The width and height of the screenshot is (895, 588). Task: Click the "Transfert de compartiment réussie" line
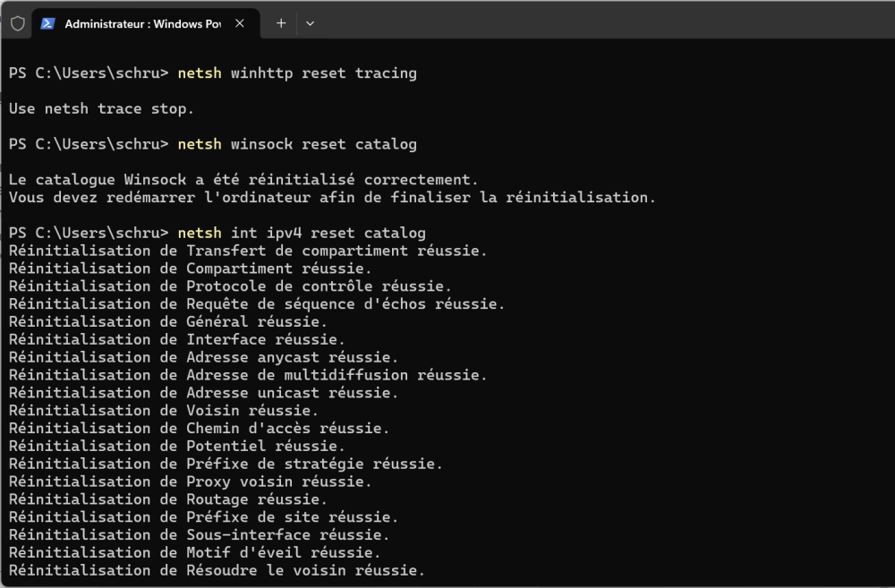click(x=248, y=251)
